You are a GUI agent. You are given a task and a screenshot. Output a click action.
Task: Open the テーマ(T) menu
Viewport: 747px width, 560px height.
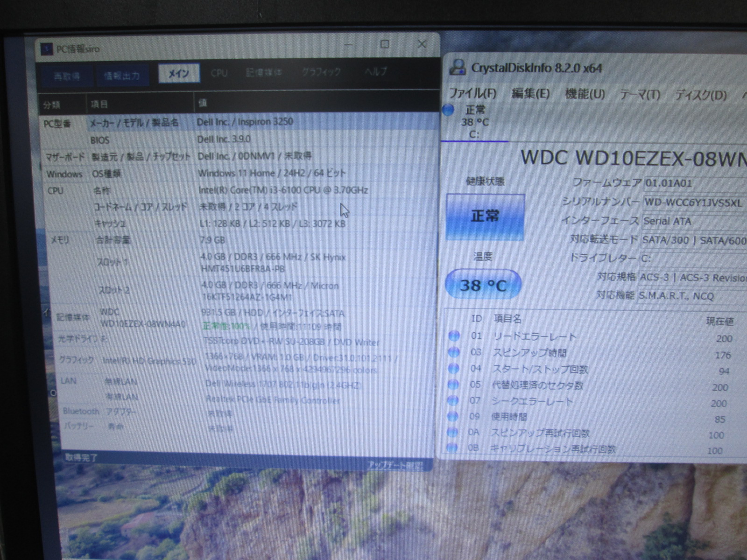point(640,95)
